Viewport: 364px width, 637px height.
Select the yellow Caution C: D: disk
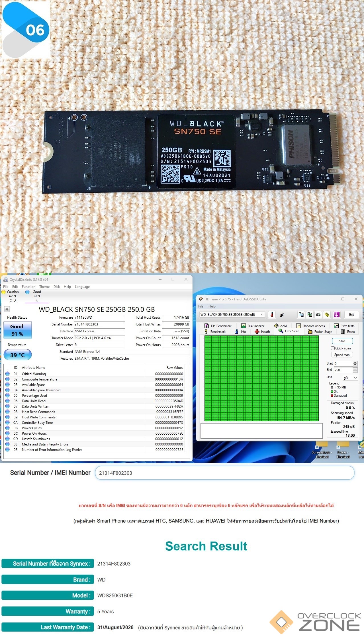[x=11, y=296]
